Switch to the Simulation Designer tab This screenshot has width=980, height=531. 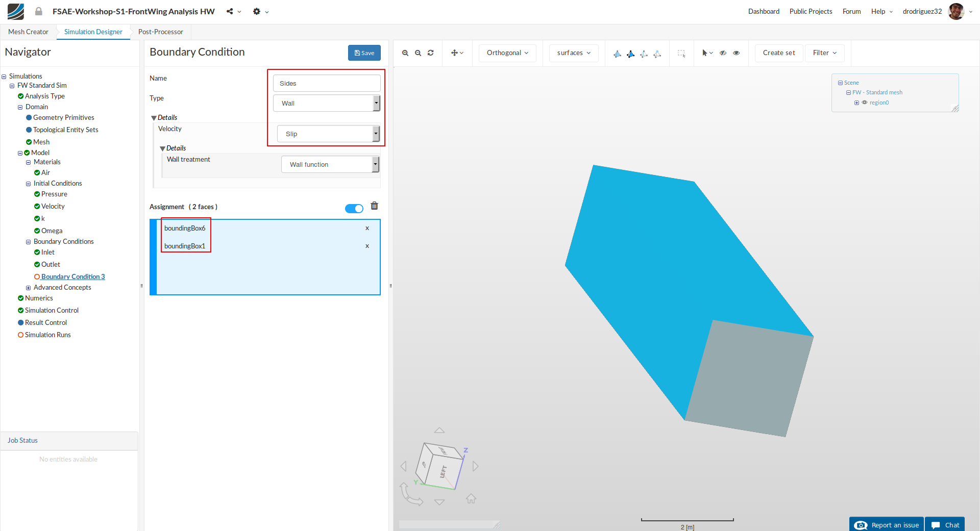[93, 32]
